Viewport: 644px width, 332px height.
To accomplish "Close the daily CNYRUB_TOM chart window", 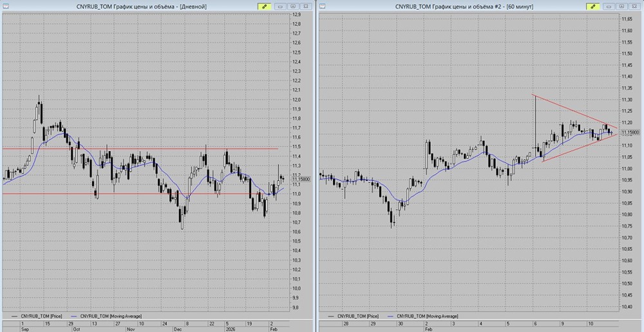I will 305,6.
